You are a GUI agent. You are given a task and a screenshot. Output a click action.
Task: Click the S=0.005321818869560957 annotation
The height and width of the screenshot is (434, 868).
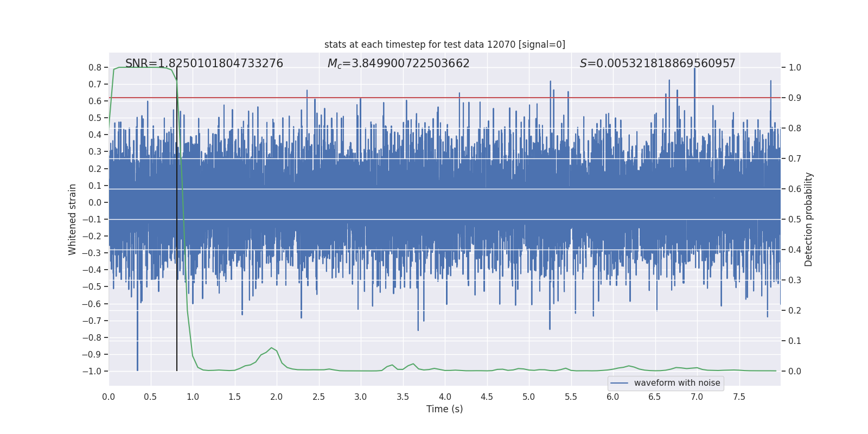click(x=658, y=63)
